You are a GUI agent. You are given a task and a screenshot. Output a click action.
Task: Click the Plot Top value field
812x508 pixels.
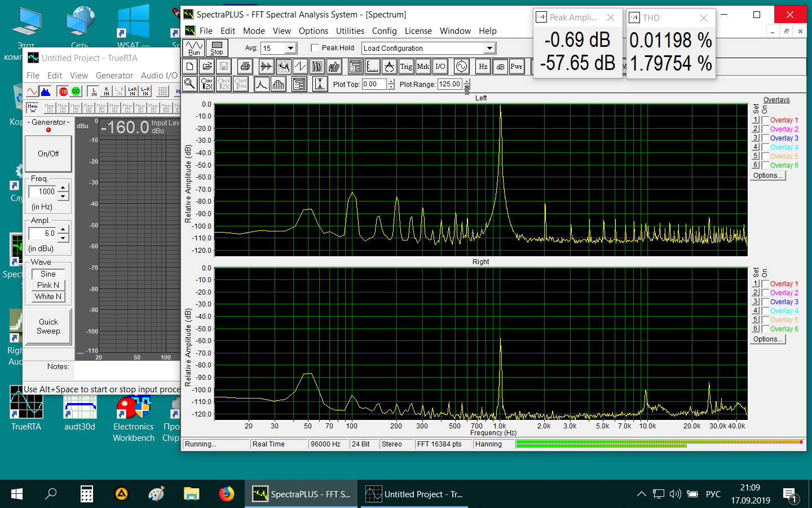[374, 84]
